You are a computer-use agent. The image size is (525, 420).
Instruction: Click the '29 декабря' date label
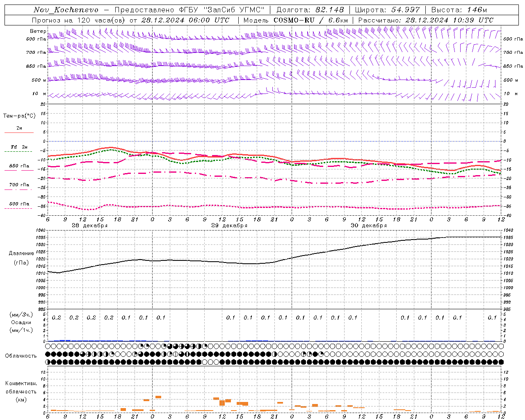[229, 226]
